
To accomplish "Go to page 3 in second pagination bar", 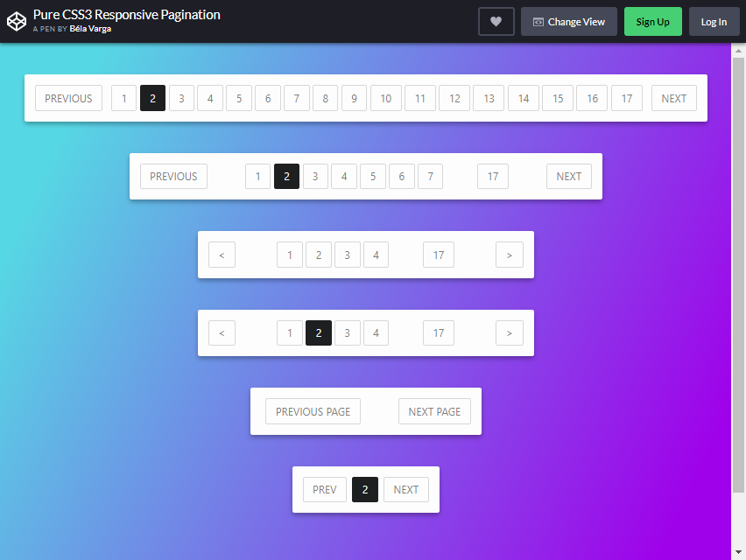I will point(315,177).
